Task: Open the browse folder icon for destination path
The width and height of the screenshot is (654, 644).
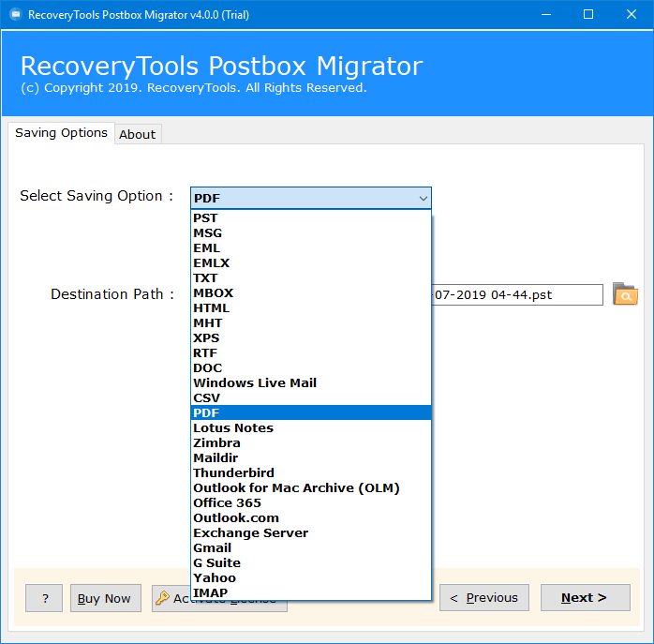Action: pyautogui.click(x=625, y=294)
